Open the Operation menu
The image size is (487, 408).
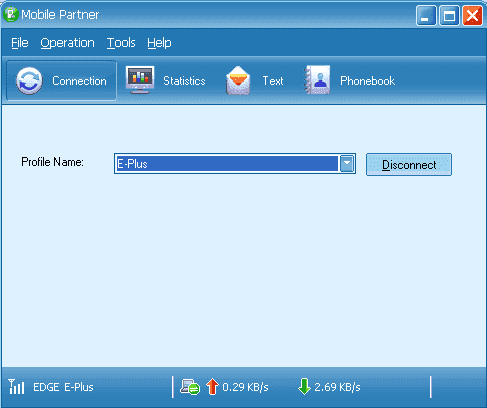67,43
